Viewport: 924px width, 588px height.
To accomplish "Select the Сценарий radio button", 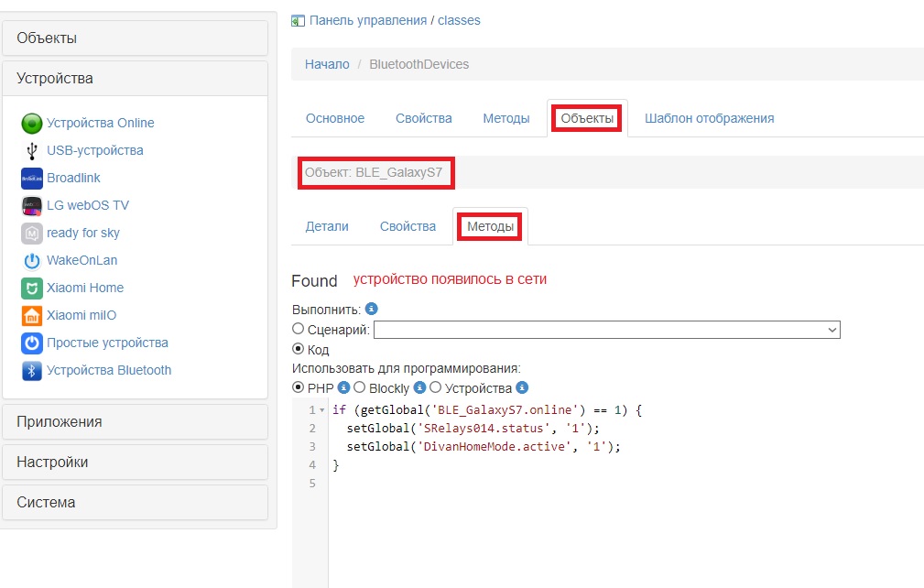I will [x=298, y=329].
